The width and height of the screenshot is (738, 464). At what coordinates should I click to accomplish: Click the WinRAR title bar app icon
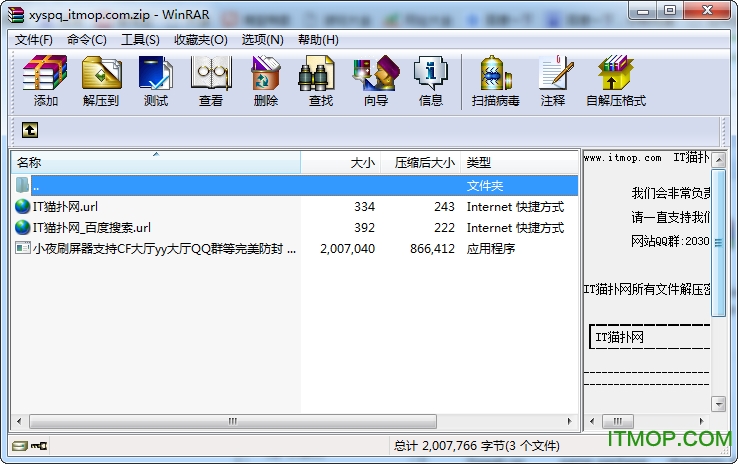[x=16, y=15]
